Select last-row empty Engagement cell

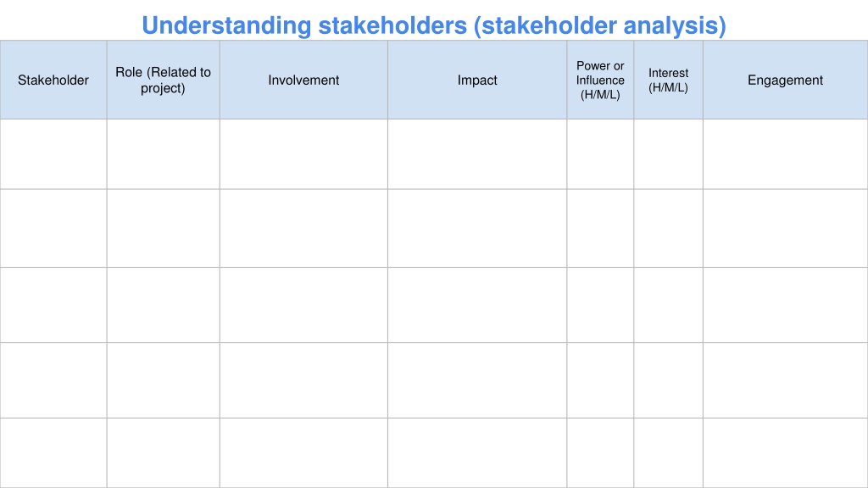786,453
